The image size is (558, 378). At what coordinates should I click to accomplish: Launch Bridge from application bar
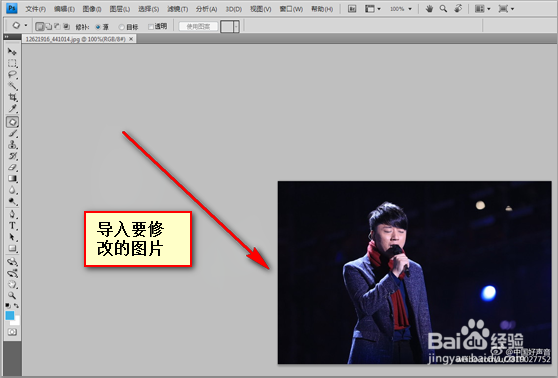352,9
